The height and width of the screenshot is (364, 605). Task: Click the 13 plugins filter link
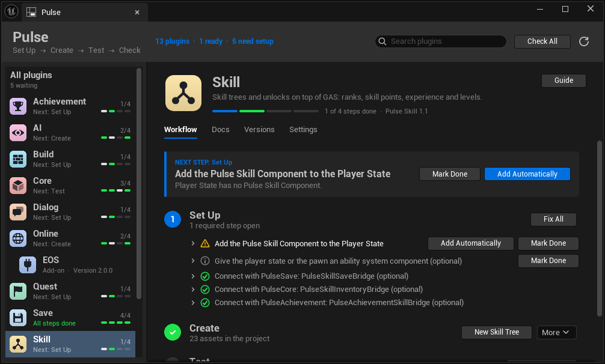[x=172, y=41]
